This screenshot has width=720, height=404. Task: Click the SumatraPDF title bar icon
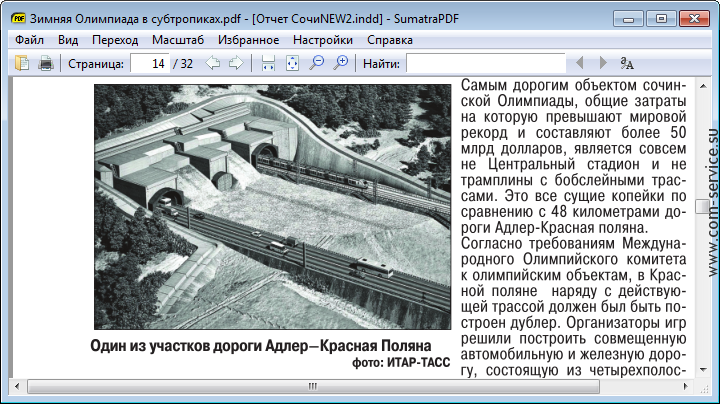(18, 18)
